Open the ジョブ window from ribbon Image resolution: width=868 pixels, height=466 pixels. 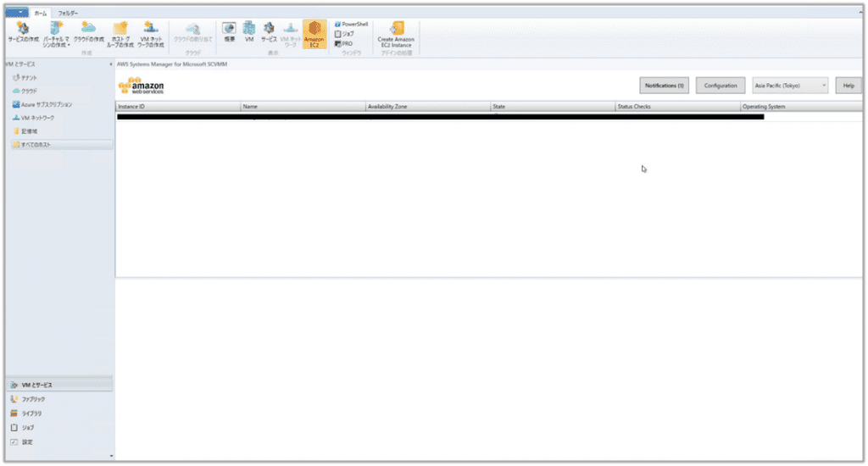point(344,34)
